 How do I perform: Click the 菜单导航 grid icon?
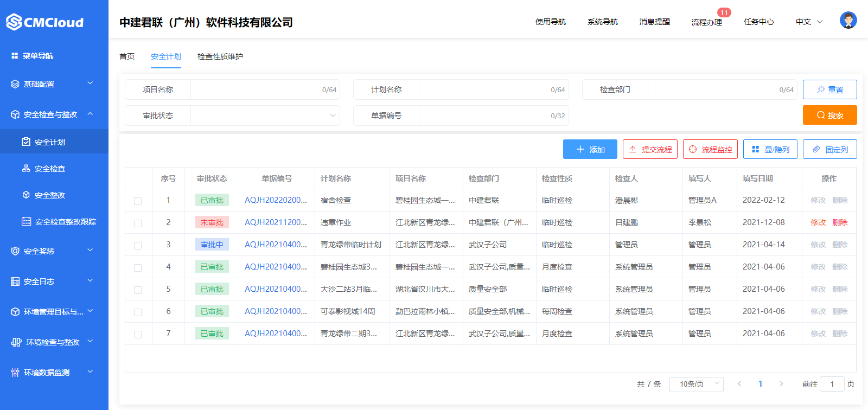point(15,56)
